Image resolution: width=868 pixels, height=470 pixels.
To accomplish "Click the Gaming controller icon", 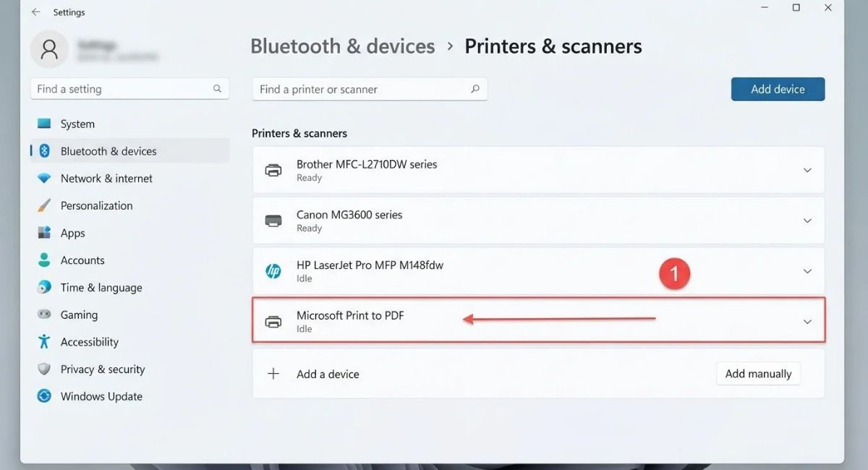I will point(44,315).
